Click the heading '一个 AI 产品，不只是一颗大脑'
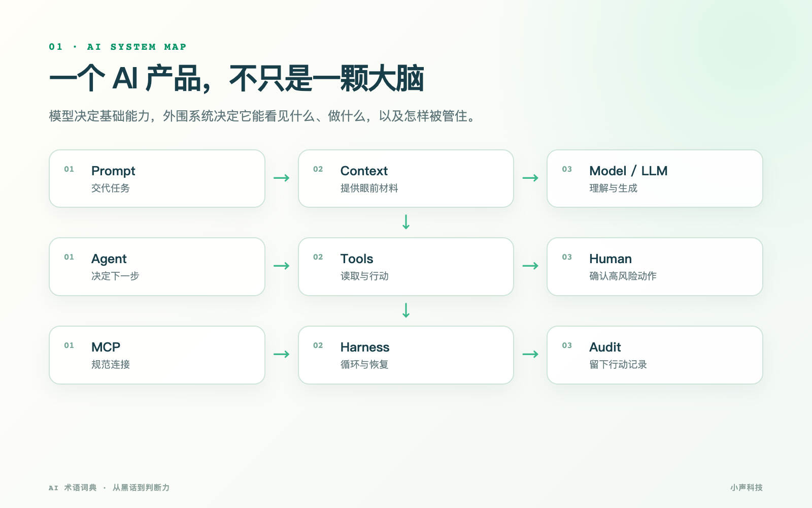 point(236,78)
